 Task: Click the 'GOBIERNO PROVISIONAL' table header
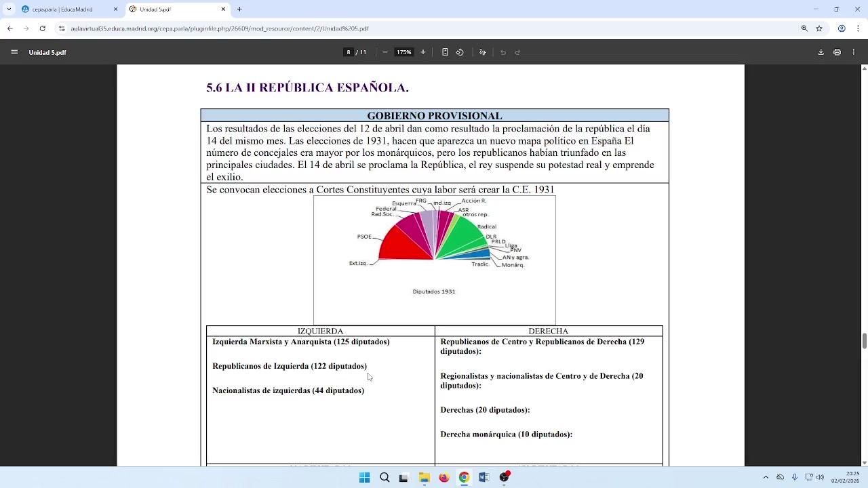(435, 116)
